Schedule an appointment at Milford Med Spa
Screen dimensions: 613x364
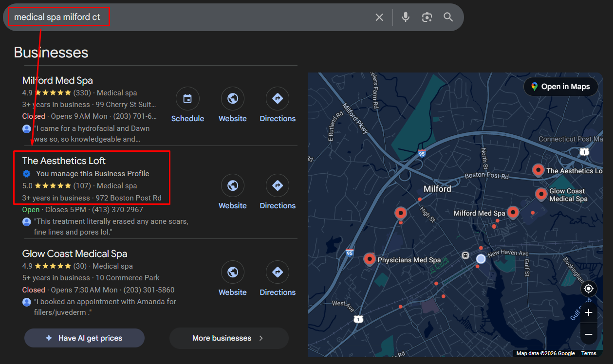tap(187, 105)
